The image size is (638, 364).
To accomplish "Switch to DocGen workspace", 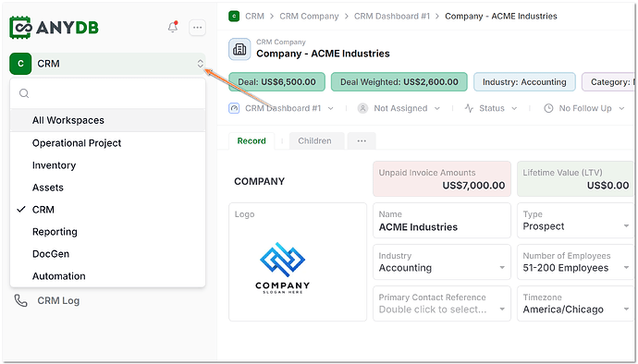I will (108, 254).
